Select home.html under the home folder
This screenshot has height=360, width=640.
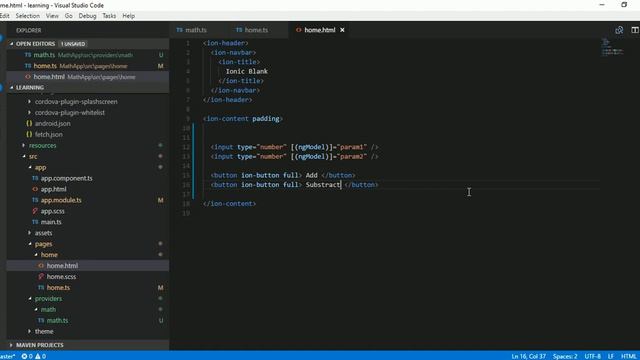(x=62, y=266)
